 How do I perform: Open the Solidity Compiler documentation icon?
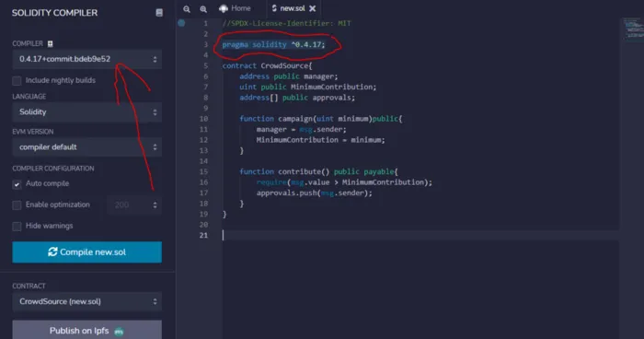click(x=159, y=13)
